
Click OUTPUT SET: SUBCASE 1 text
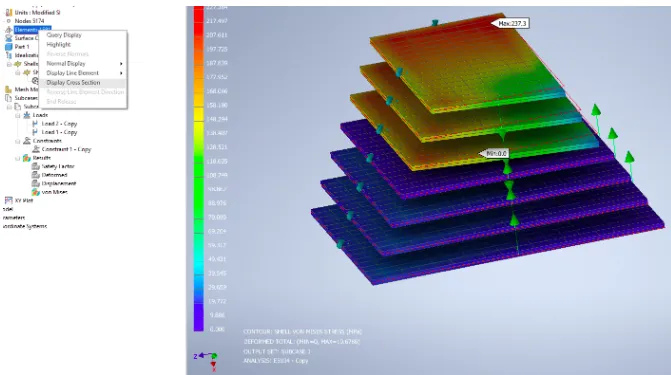pos(277,351)
